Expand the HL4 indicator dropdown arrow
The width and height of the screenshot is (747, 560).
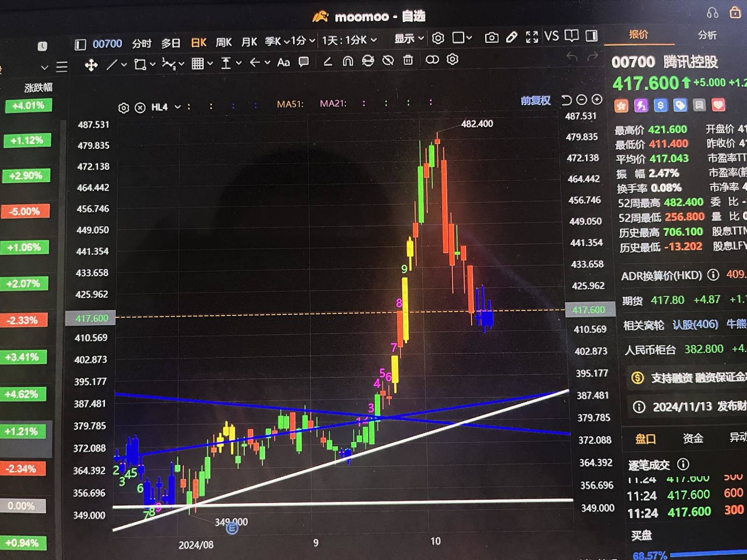(178, 107)
